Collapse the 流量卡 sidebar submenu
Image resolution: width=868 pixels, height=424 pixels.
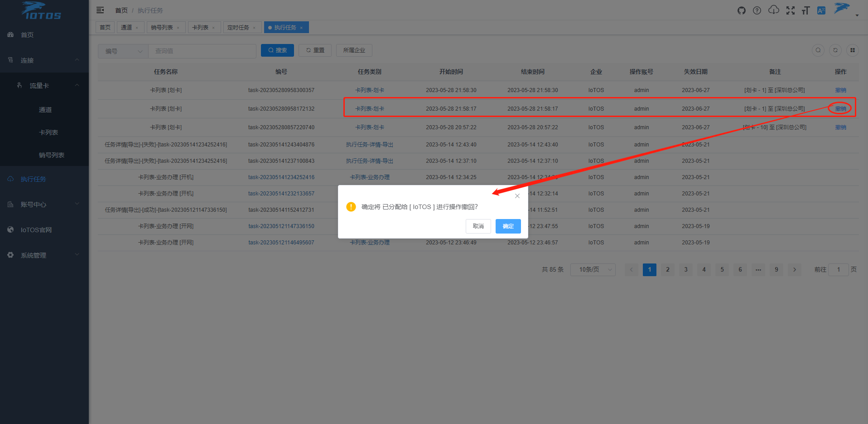pyautogui.click(x=44, y=86)
